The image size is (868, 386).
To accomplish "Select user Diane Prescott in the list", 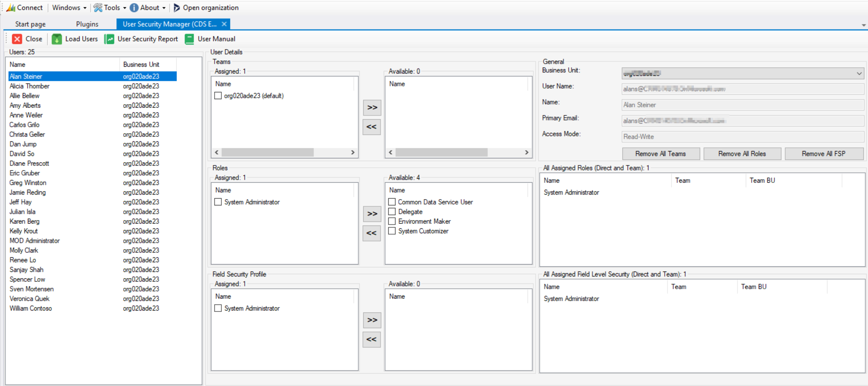I will pos(30,164).
